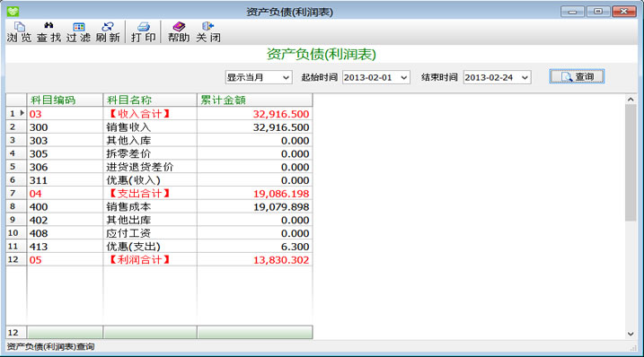Click the amount 19,086.198
The image size is (644, 357).
pyautogui.click(x=281, y=194)
